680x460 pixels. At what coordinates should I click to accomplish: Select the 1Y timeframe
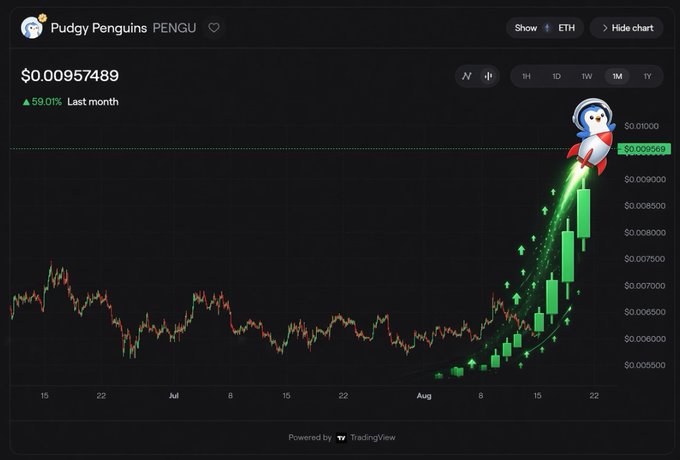point(647,76)
